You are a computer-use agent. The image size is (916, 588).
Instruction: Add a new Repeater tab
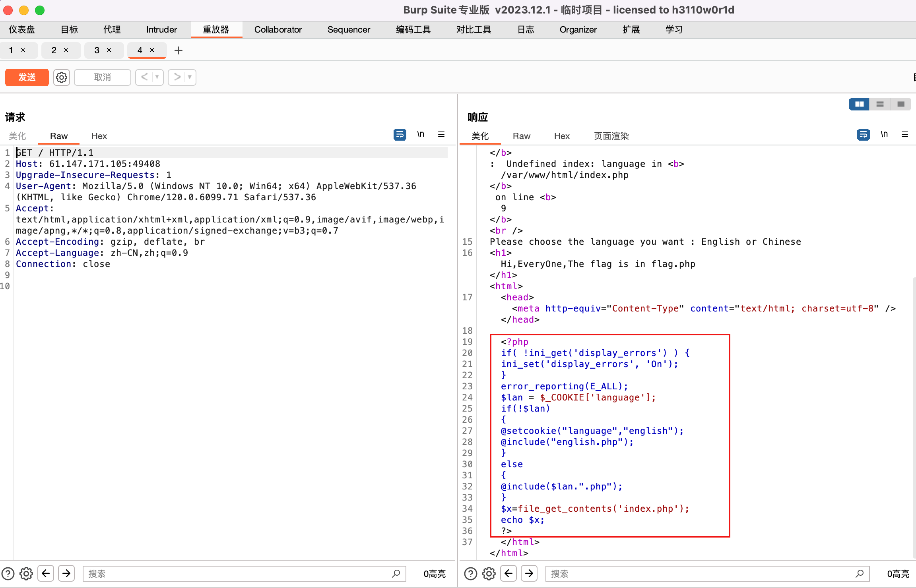(179, 50)
